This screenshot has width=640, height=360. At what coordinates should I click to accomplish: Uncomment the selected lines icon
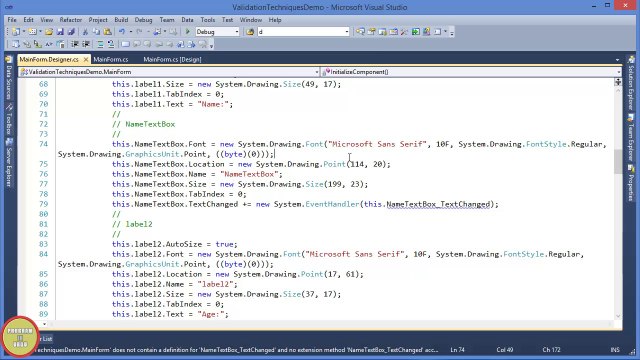[111, 44]
